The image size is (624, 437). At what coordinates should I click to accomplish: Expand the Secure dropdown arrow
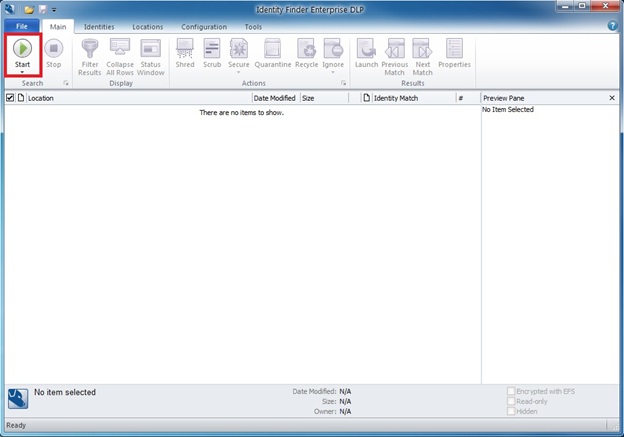point(238,72)
